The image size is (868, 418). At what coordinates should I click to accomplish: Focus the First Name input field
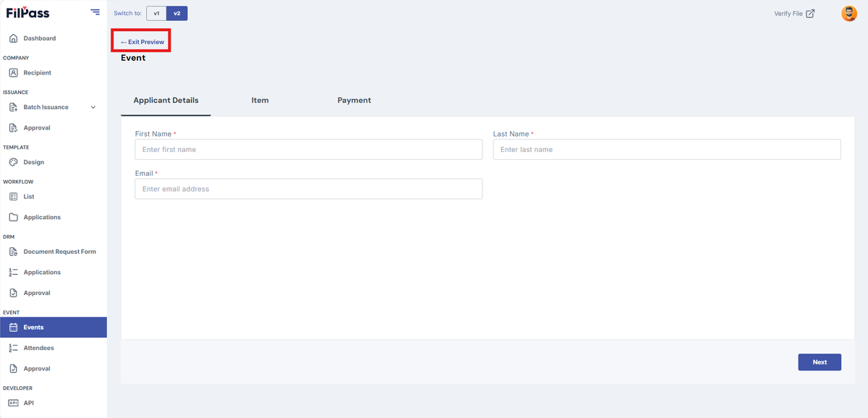pos(309,149)
